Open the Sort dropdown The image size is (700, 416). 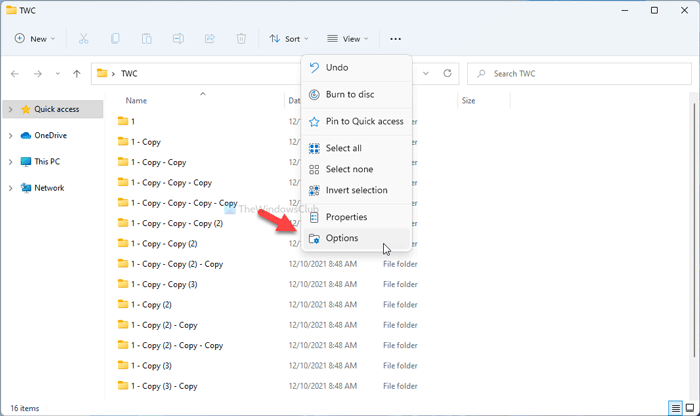pyautogui.click(x=289, y=39)
